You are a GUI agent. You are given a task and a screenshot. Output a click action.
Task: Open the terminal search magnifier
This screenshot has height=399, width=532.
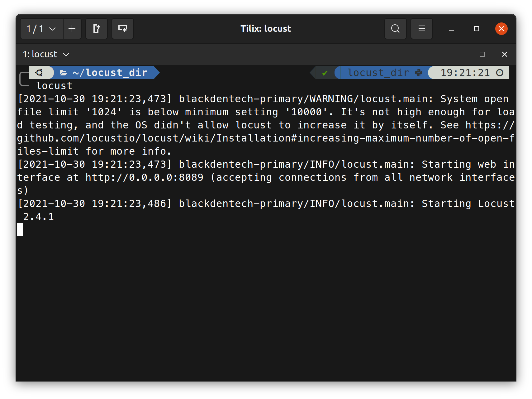click(x=396, y=29)
